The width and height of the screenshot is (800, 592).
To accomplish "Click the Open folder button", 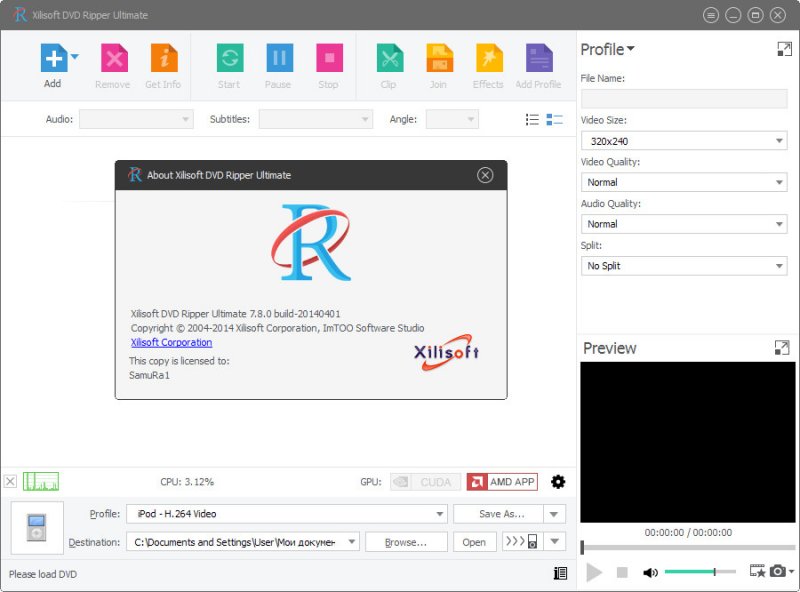I will pos(474,542).
